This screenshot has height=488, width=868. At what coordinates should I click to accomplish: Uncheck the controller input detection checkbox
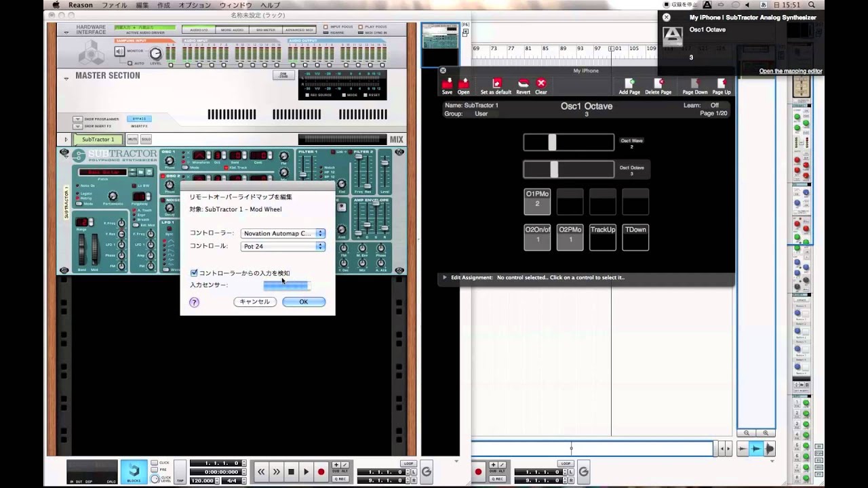194,273
